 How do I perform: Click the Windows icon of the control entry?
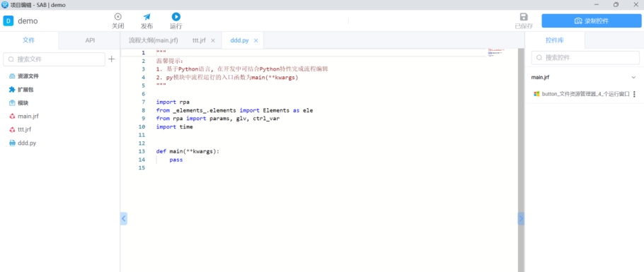(x=536, y=94)
